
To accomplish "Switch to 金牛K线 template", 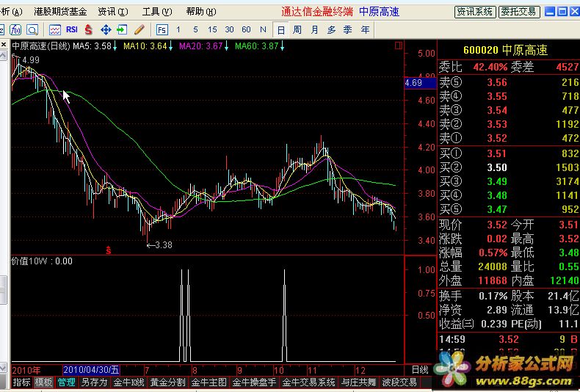I will [128, 382].
